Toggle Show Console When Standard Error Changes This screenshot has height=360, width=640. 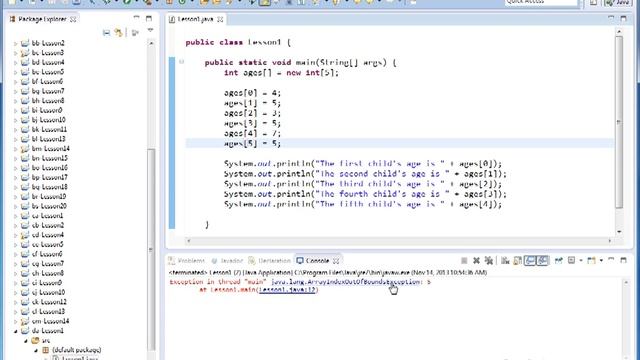tap(542, 260)
